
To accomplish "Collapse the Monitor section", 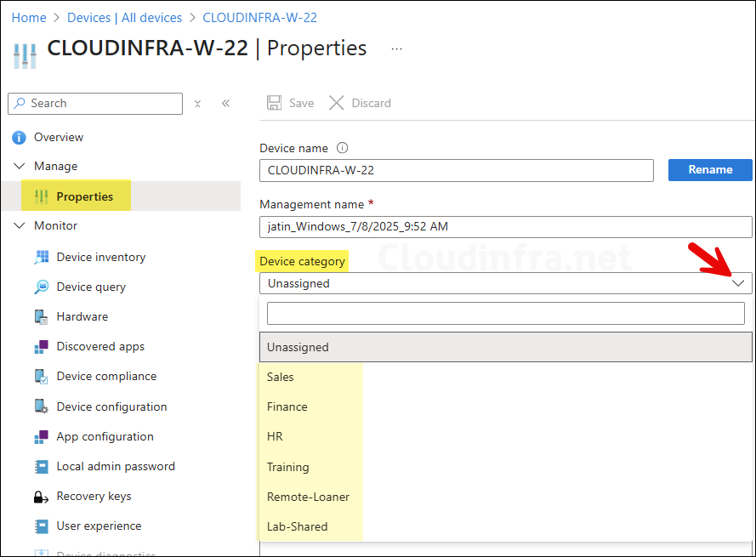I will coord(20,226).
